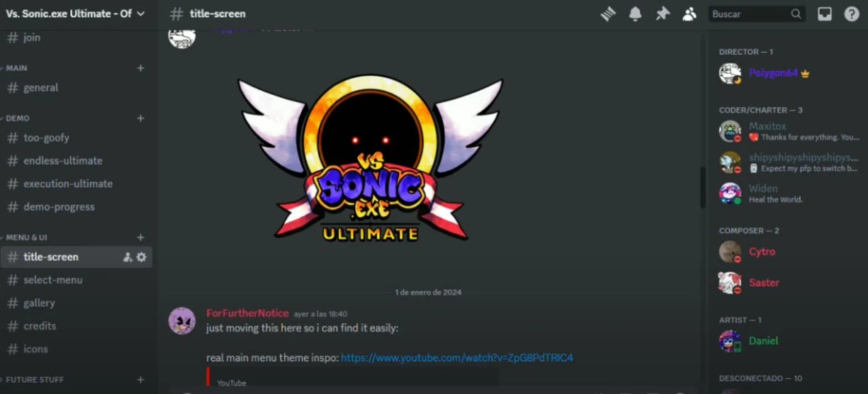The image size is (868, 394).
Task: Click Widen's avatar
Action: pyautogui.click(x=730, y=193)
